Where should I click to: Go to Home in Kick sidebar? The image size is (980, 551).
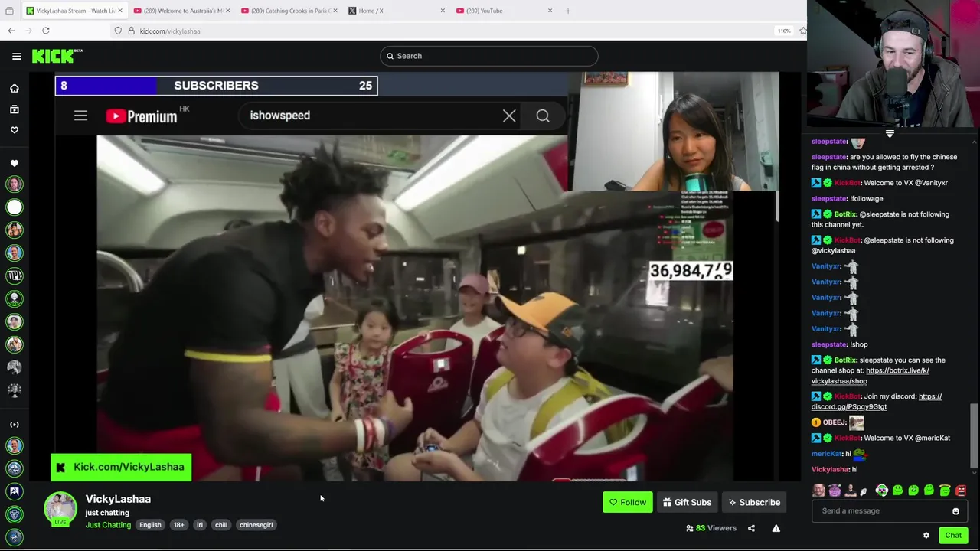point(14,89)
